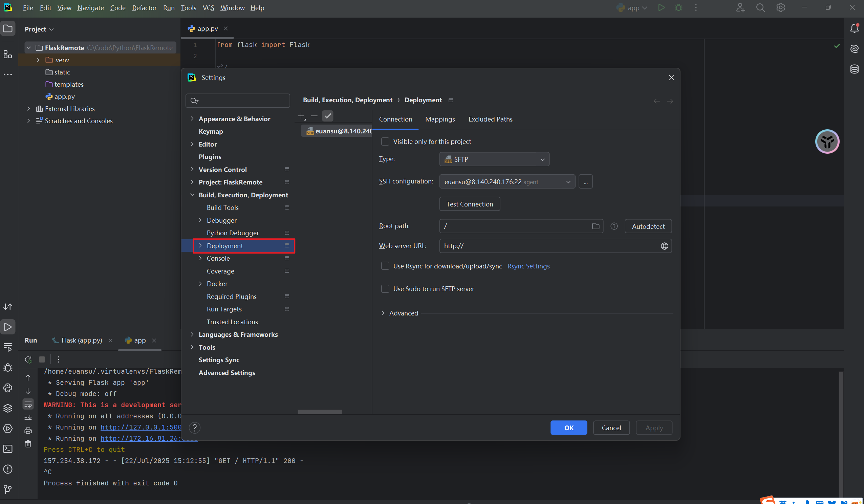Image resolution: width=864 pixels, height=504 pixels.
Task: Open the Refactor menu
Action: pos(144,8)
